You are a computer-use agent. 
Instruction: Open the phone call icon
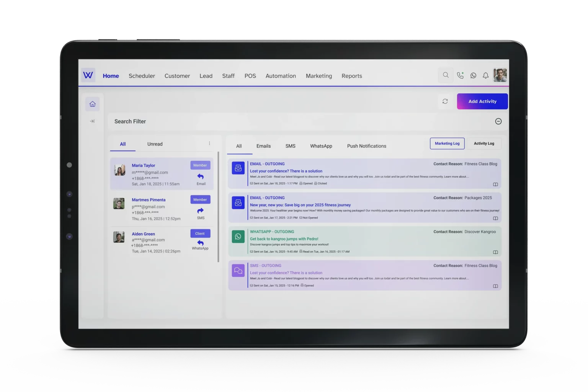click(x=460, y=75)
